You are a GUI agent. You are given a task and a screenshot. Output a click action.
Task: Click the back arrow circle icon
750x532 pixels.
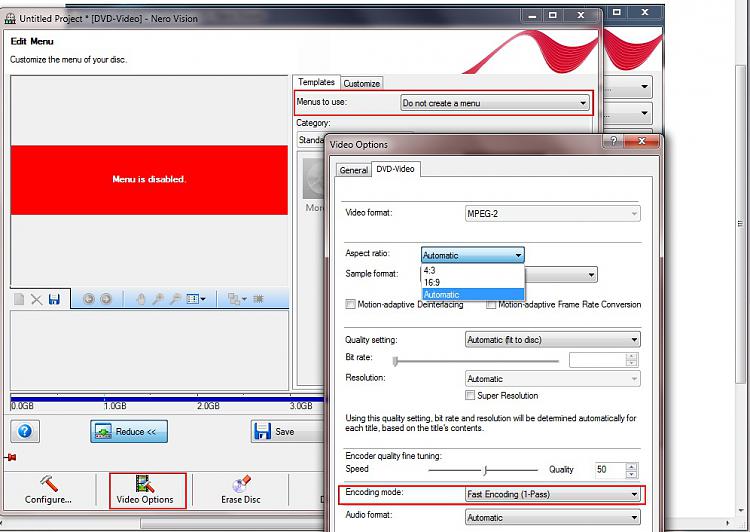click(88, 299)
